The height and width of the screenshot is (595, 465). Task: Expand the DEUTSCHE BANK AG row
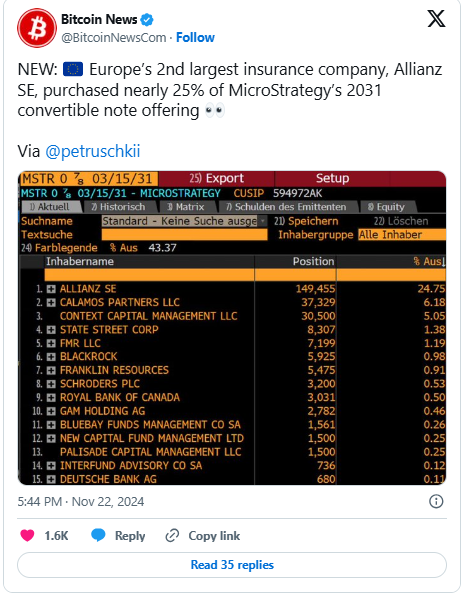pyautogui.click(x=51, y=479)
